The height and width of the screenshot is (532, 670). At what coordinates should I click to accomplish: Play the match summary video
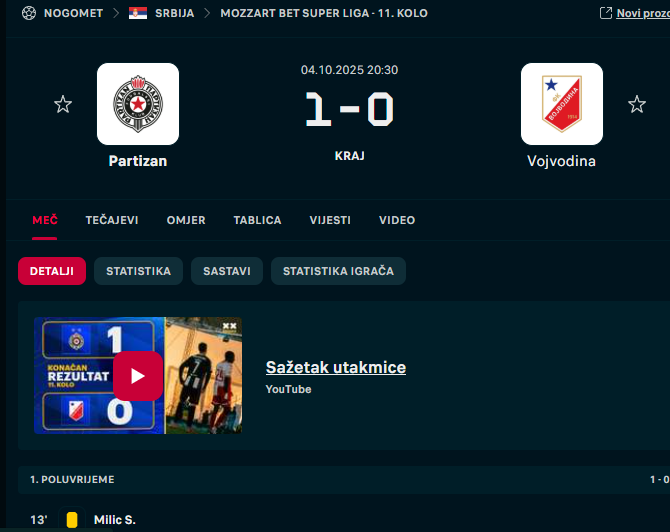138,376
